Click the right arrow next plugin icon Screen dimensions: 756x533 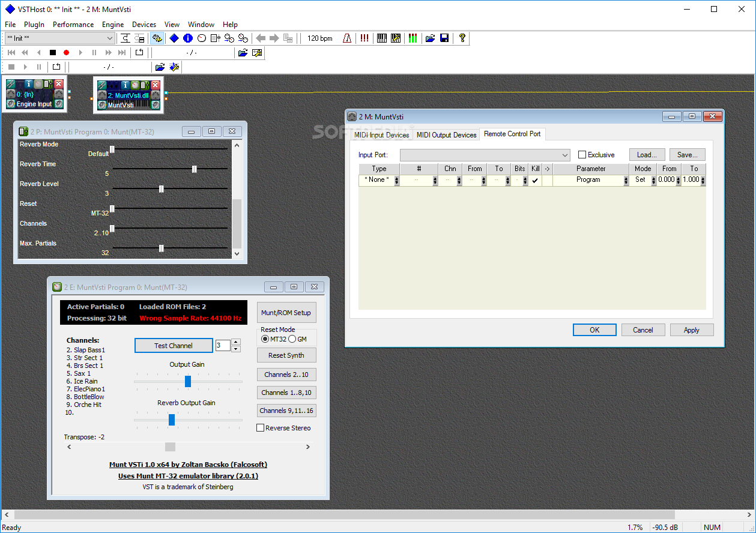(x=274, y=38)
